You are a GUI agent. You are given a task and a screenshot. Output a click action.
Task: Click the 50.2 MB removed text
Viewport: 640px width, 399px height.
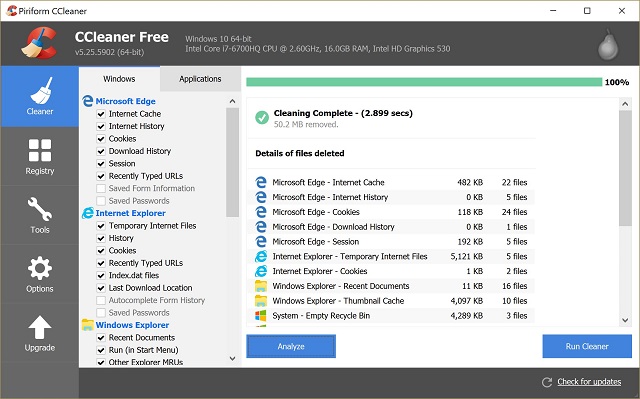(306, 124)
